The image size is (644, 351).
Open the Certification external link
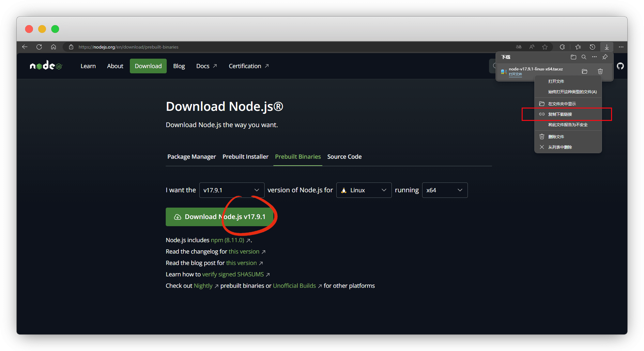tap(249, 66)
